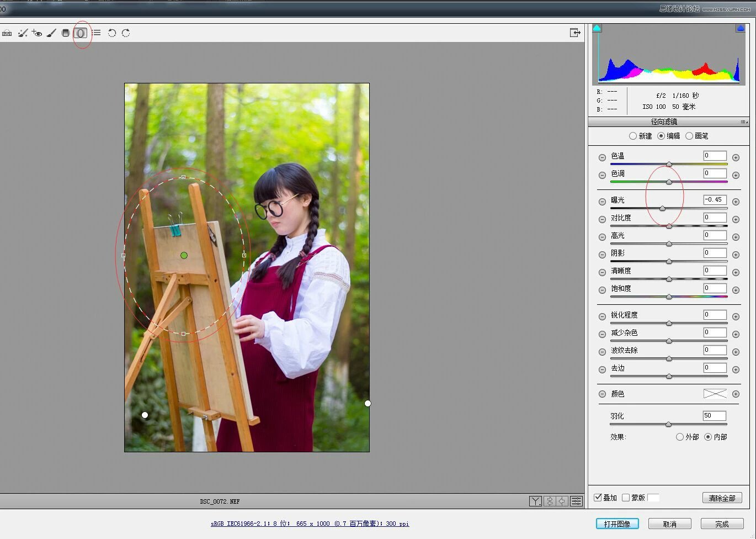Open the 径向滤镜 panel flyout menu
The height and width of the screenshot is (539, 756).
click(x=744, y=122)
